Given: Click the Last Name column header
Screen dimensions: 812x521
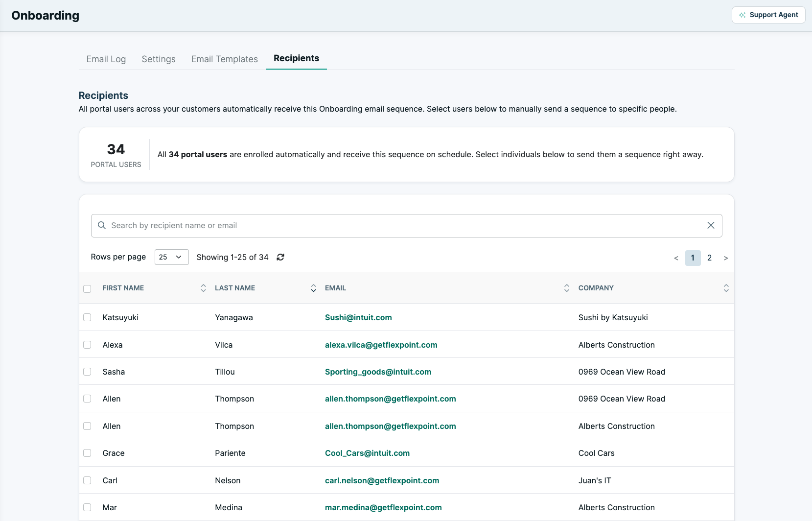Looking at the screenshot, I should coord(235,288).
